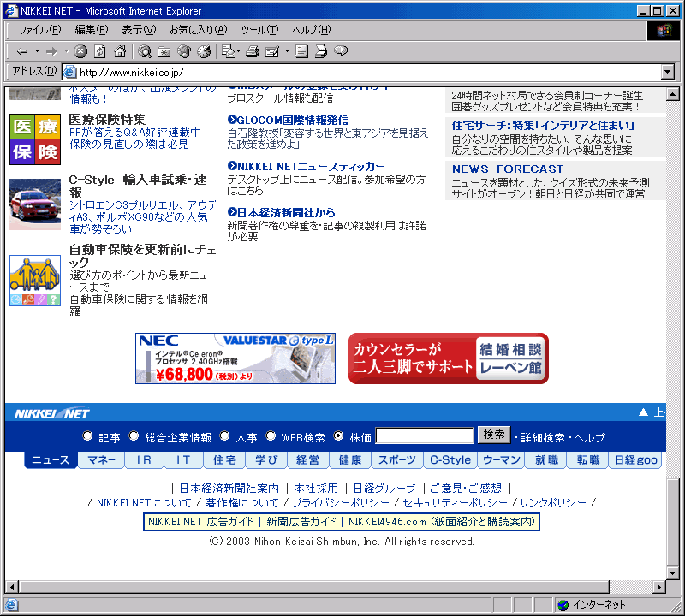Go back using the Back arrow button

pyautogui.click(x=22, y=51)
